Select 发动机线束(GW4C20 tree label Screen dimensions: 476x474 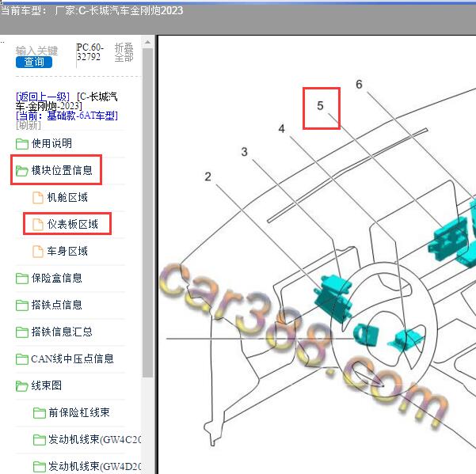tap(95, 440)
